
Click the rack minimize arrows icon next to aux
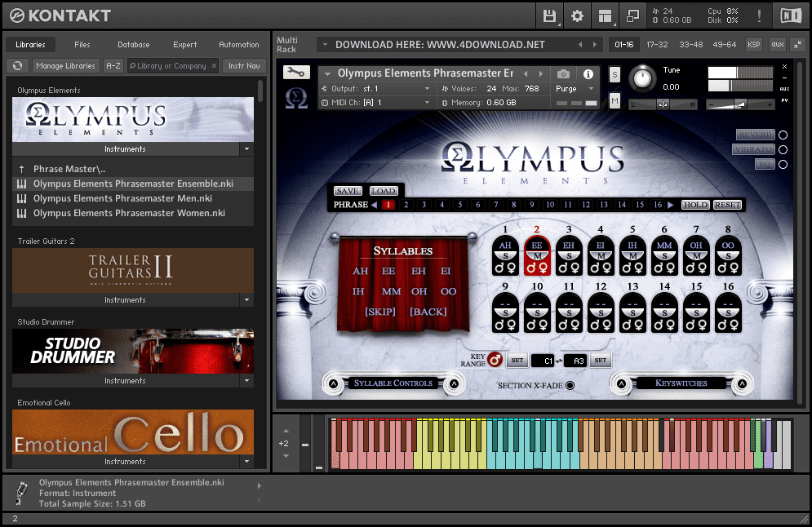[797, 45]
